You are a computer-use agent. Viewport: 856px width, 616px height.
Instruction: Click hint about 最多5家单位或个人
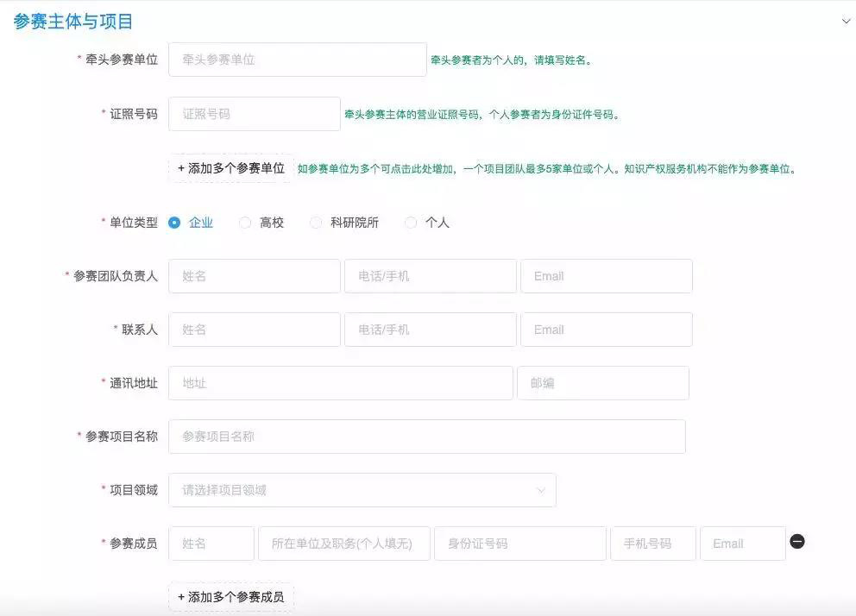[547, 169]
